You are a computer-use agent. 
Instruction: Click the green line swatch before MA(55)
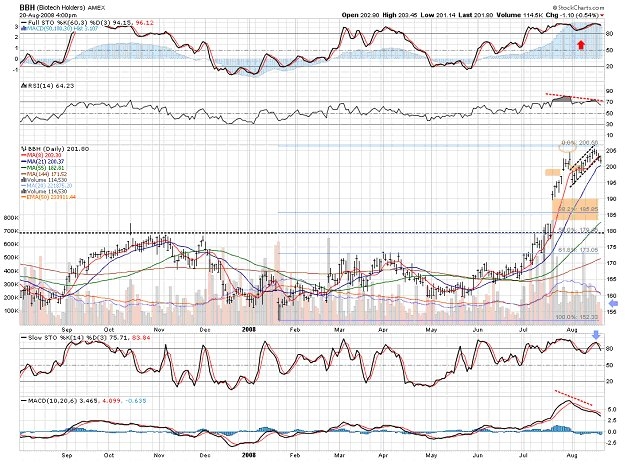click(x=24, y=168)
